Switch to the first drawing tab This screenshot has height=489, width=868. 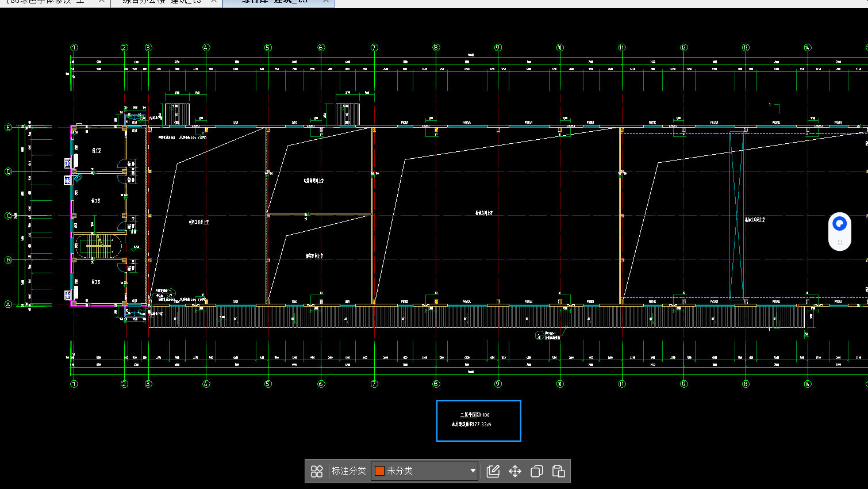coord(45,2)
